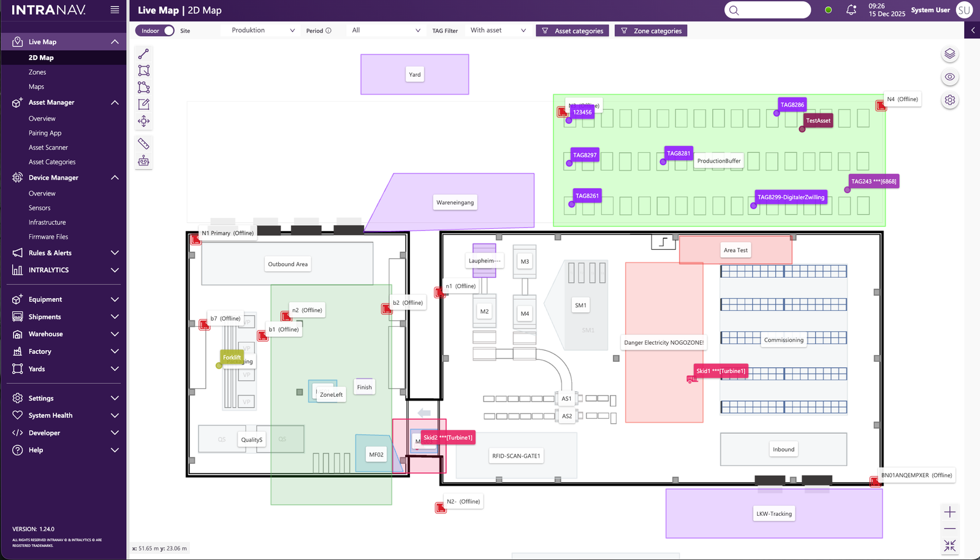
Task: Select the rectangle zone drawing tool
Action: click(x=143, y=71)
